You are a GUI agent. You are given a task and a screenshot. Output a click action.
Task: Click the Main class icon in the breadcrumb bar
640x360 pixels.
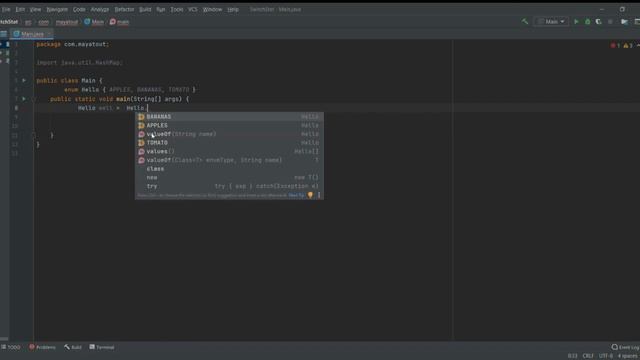[x=87, y=22]
